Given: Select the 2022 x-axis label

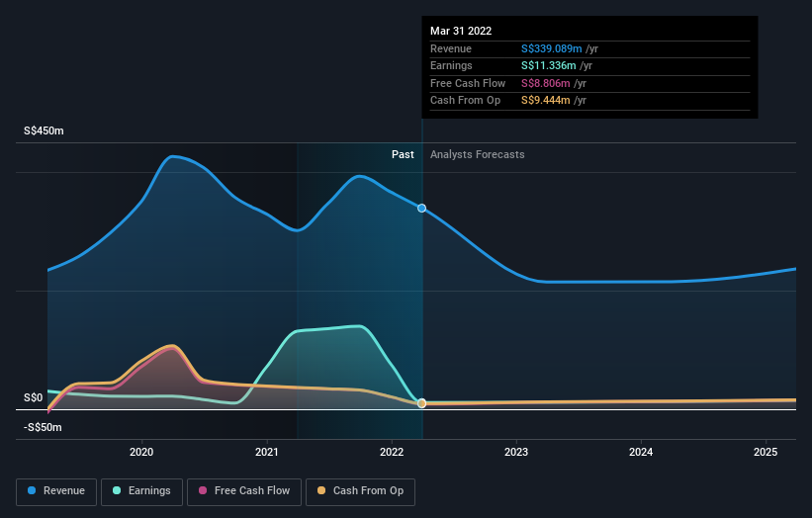Looking at the screenshot, I should pyautogui.click(x=392, y=452).
